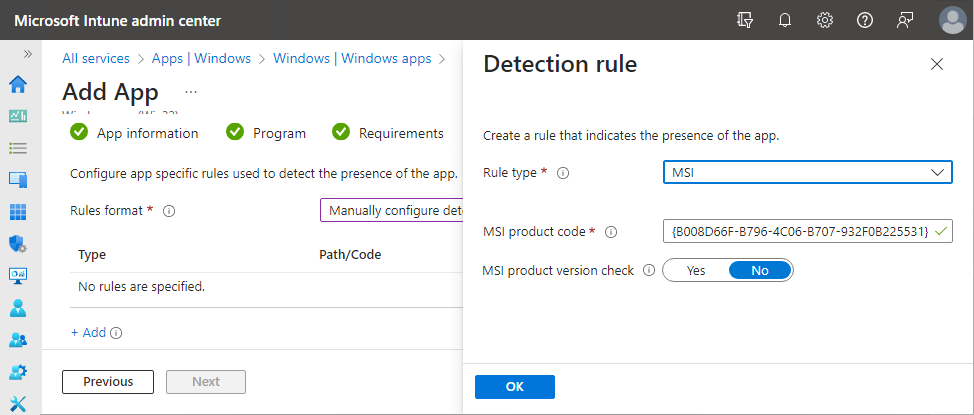The image size is (974, 415).
Task: Open the Rule type MSI dropdown
Action: [808, 173]
